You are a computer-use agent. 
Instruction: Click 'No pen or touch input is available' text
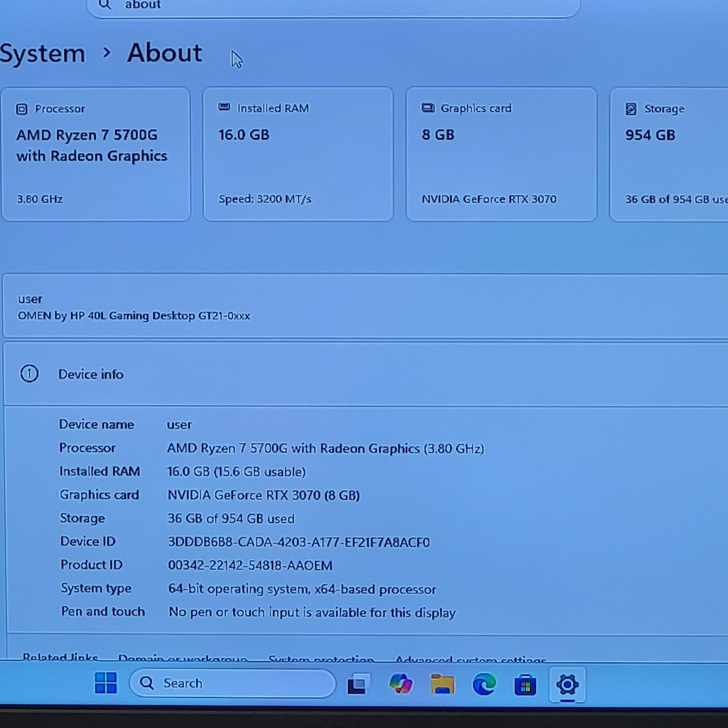tap(312, 612)
